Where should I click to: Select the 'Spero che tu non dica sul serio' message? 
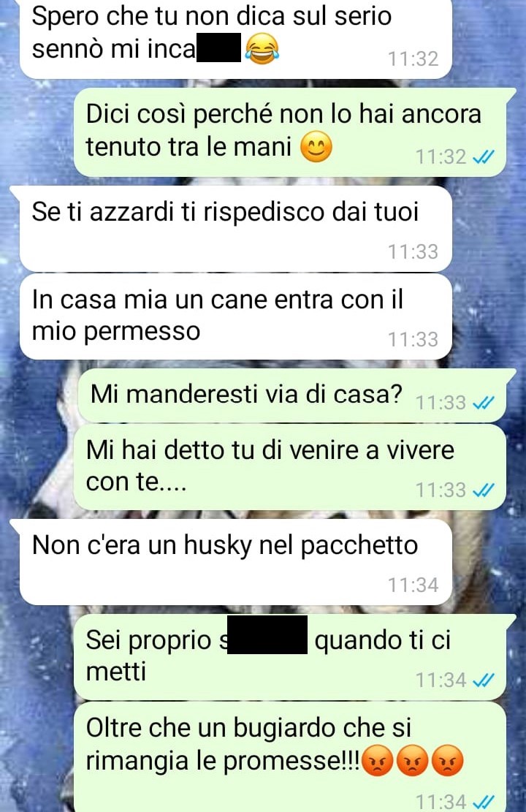click(x=236, y=39)
